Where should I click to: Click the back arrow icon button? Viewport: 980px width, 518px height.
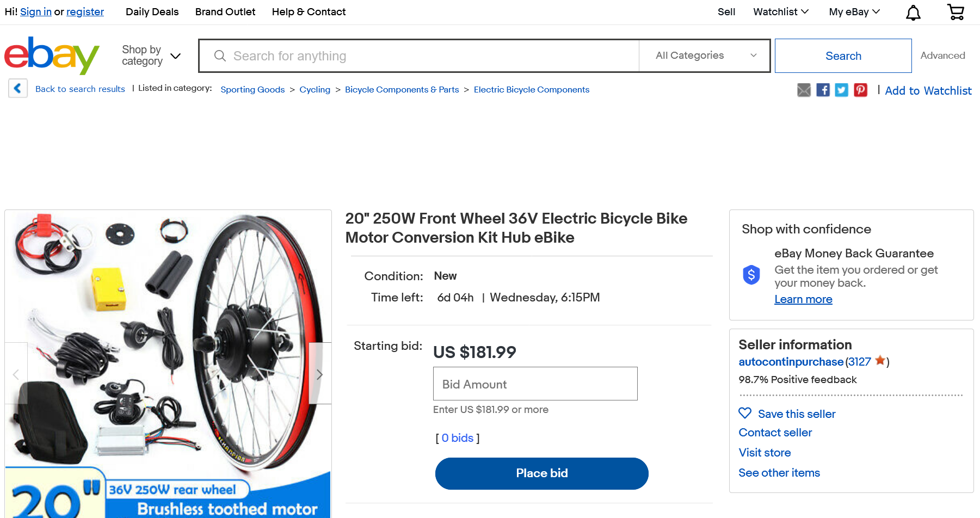click(x=17, y=88)
